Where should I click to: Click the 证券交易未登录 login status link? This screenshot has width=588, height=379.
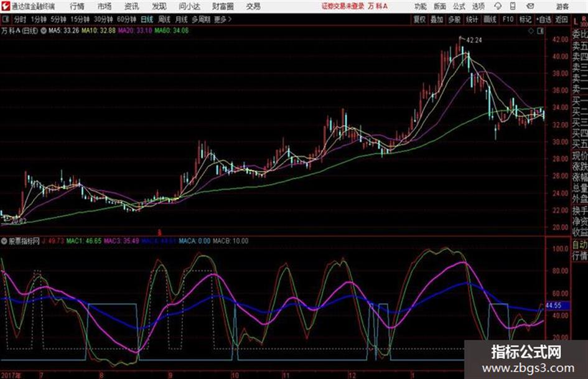343,6
